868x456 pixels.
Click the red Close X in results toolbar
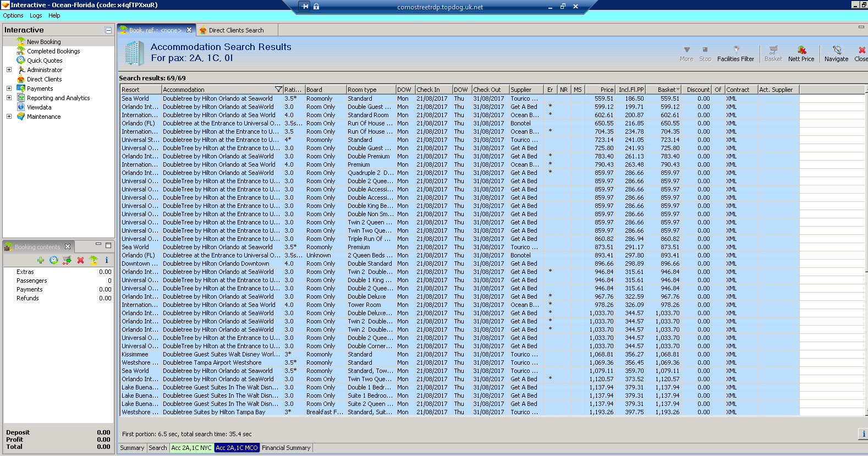point(862,50)
